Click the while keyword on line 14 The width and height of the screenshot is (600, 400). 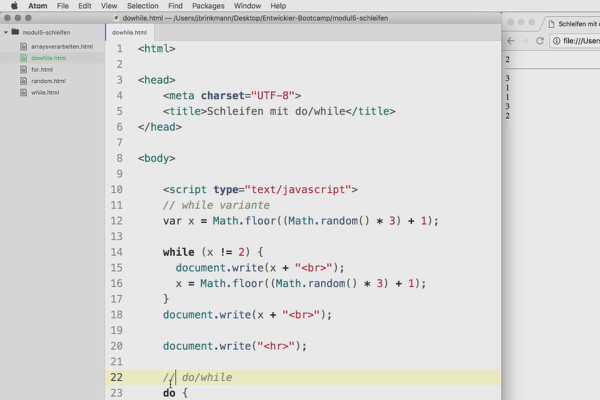[179, 252]
